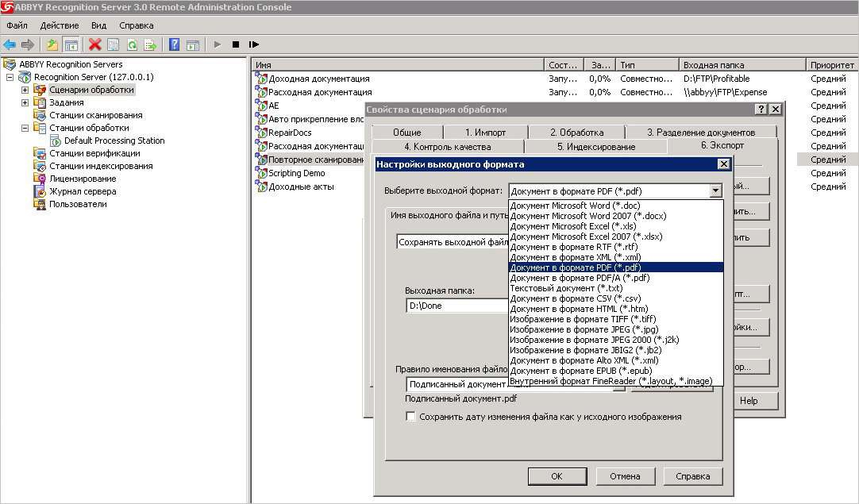Enable Сохранить дату изменения файла checkbox
The image size is (859, 504).
click(410, 417)
